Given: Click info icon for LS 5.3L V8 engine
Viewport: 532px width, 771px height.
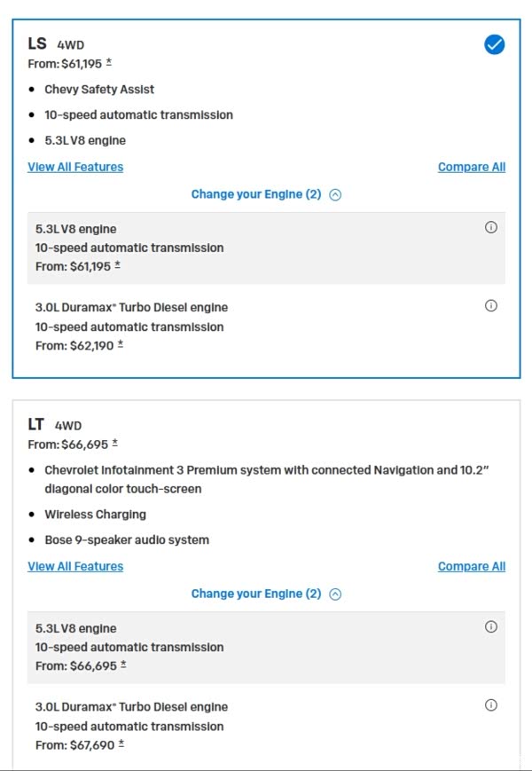Looking at the screenshot, I should (x=491, y=227).
